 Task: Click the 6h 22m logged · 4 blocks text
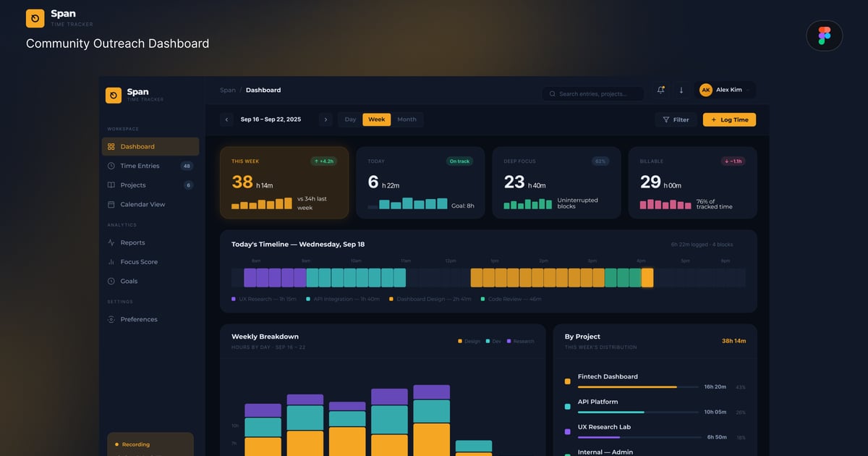(702, 245)
